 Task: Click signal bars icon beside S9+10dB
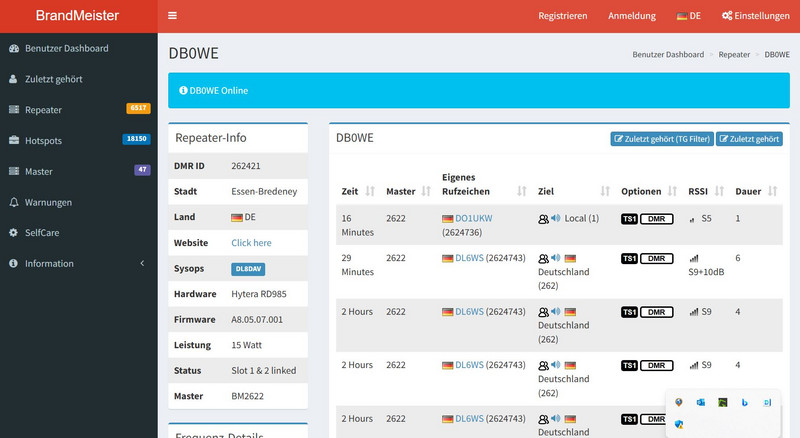click(693, 259)
